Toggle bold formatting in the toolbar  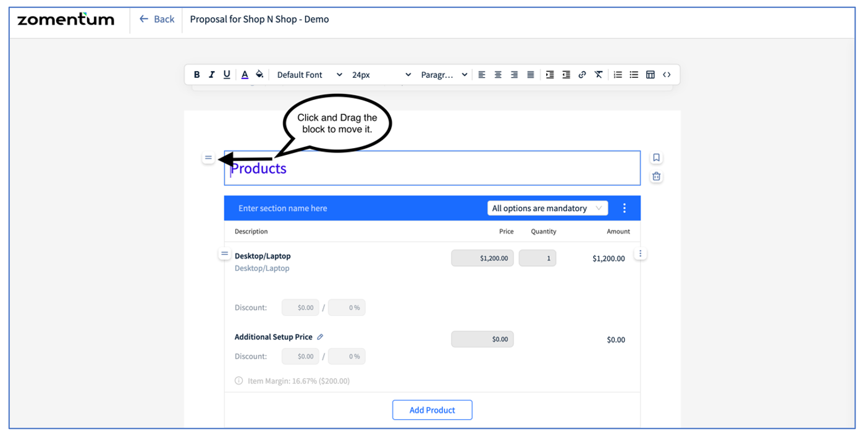coord(196,74)
